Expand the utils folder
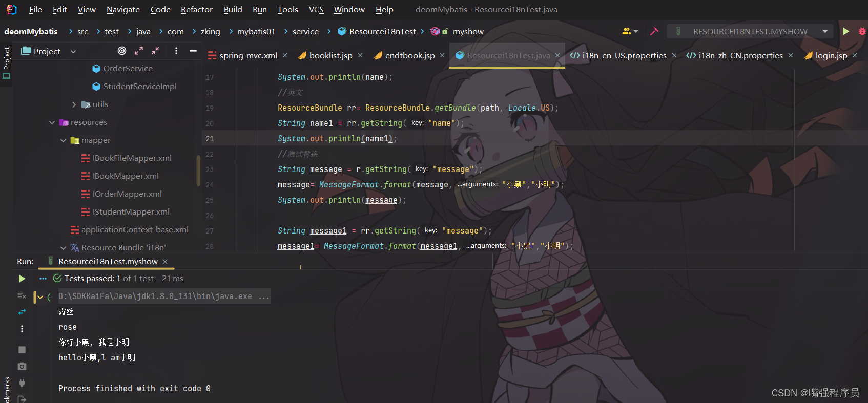868x403 pixels. (74, 104)
